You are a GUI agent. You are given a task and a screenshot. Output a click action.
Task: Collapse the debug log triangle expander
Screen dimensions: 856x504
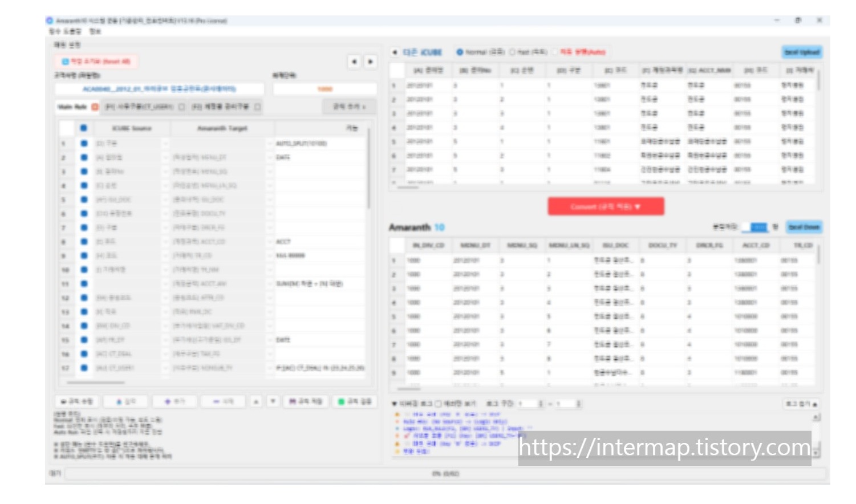394,404
